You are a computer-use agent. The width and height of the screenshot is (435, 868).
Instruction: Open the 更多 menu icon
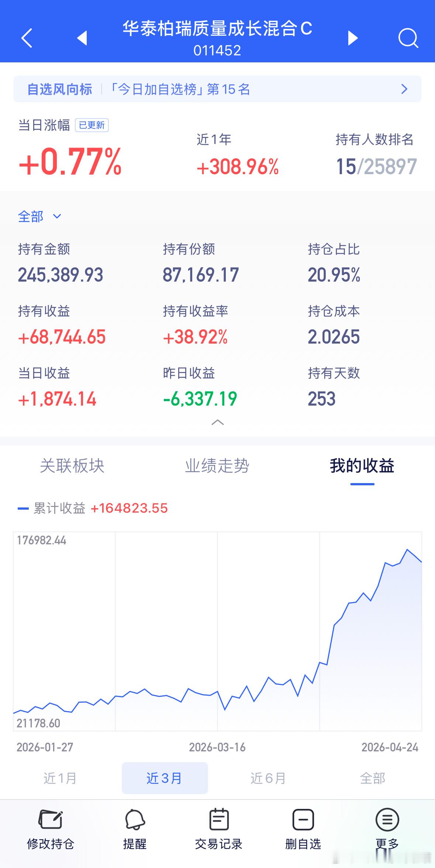(x=387, y=820)
